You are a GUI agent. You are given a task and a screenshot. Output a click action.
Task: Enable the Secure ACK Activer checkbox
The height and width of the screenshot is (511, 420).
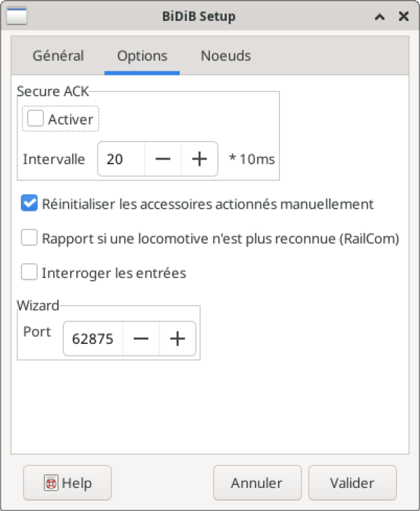click(x=35, y=119)
